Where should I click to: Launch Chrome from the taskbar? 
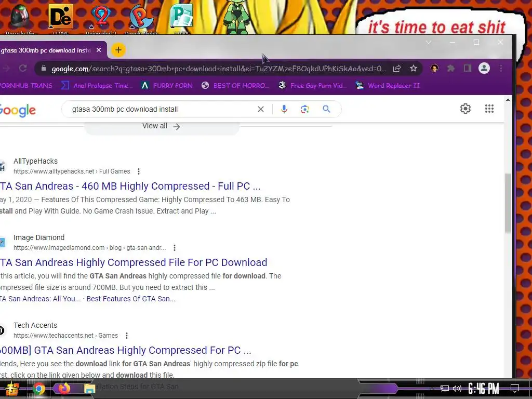39,389
